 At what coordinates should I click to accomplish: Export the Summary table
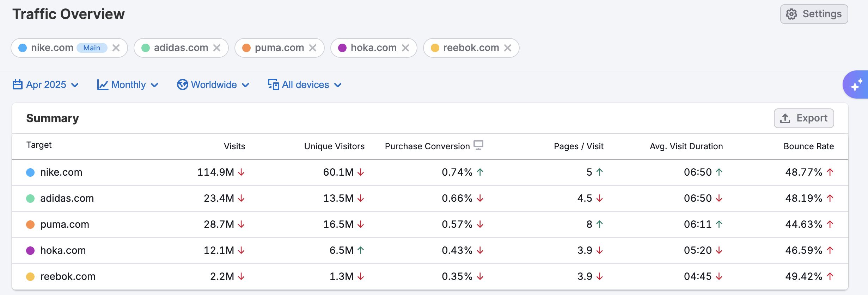click(803, 118)
